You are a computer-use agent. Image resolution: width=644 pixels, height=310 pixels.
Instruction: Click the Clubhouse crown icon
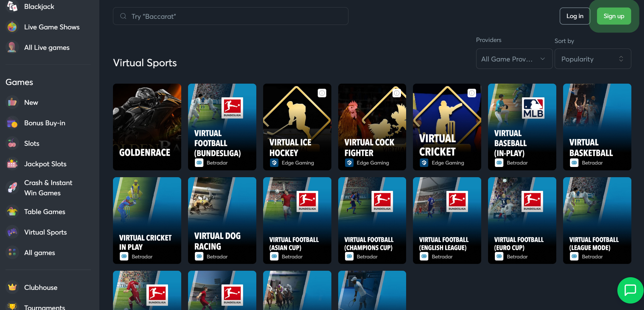click(12, 287)
